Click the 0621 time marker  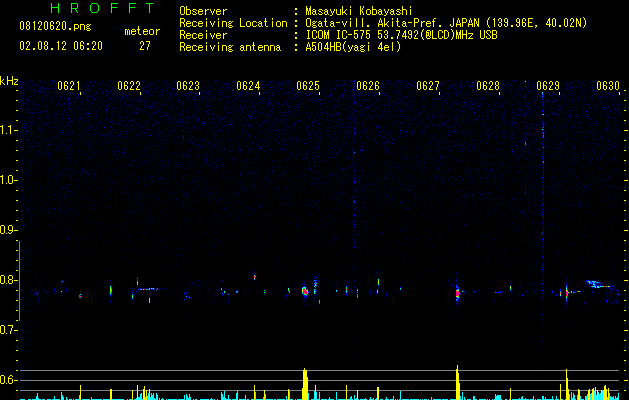pyautogui.click(x=69, y=86)
